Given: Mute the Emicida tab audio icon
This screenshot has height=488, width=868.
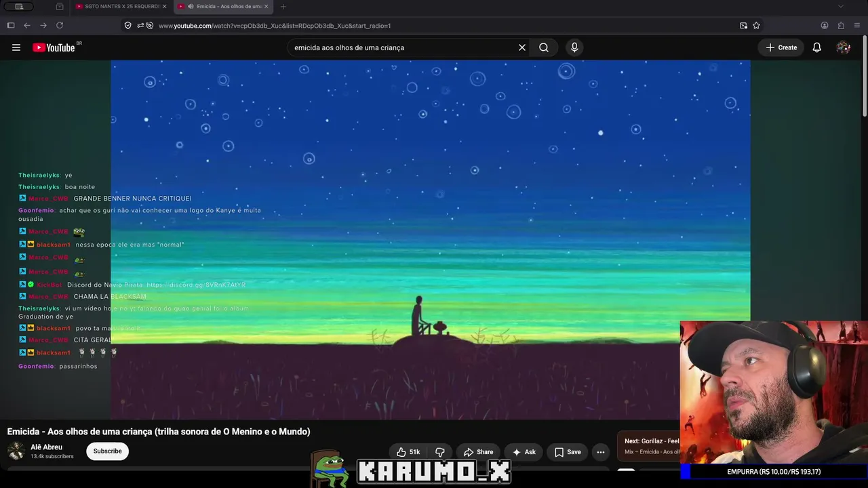Looking at the screenshot, I should pos(191,7).
